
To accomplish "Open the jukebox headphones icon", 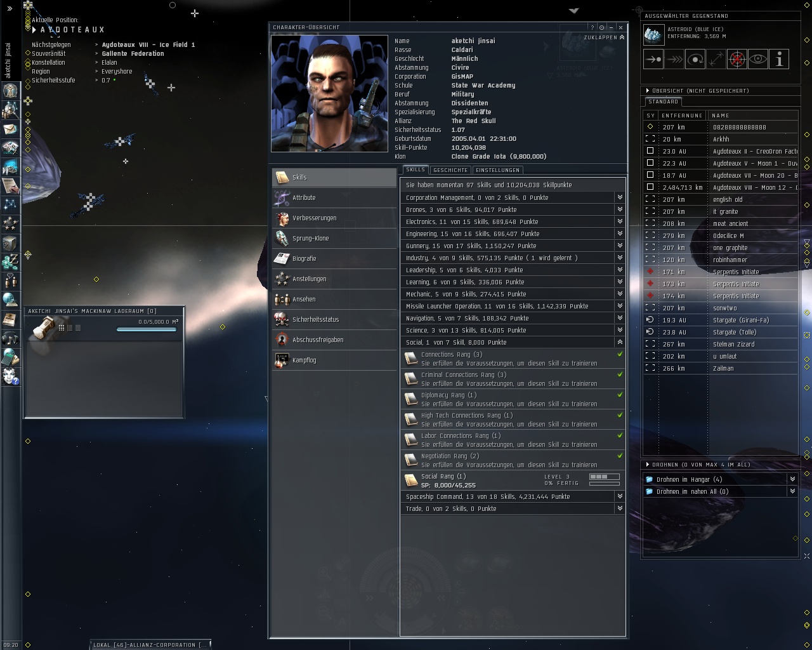I will 10,338.
